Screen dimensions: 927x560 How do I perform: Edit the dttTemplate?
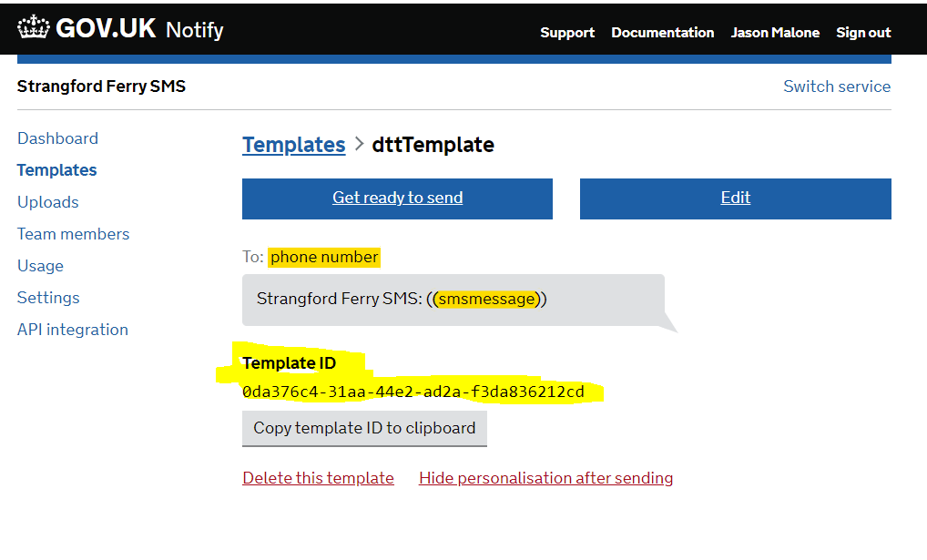(x=735, y=198)
